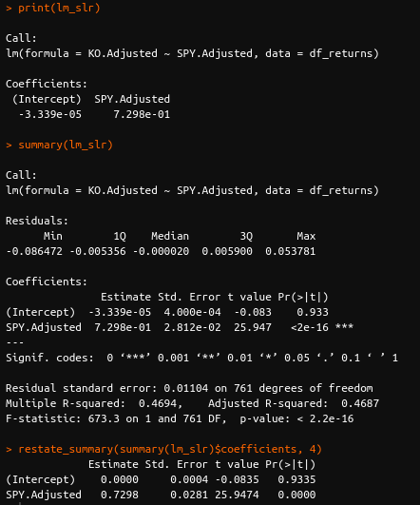This screenshot has width=420, height=505.
Task: Click the second lm formula call under summary
Action: click(193, 190)
